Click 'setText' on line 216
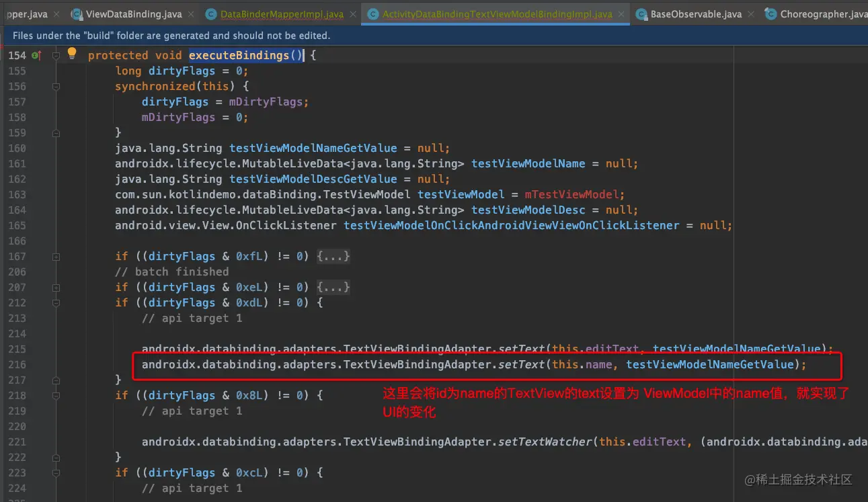This screenshot has height=502, width=868. [521, 364]
